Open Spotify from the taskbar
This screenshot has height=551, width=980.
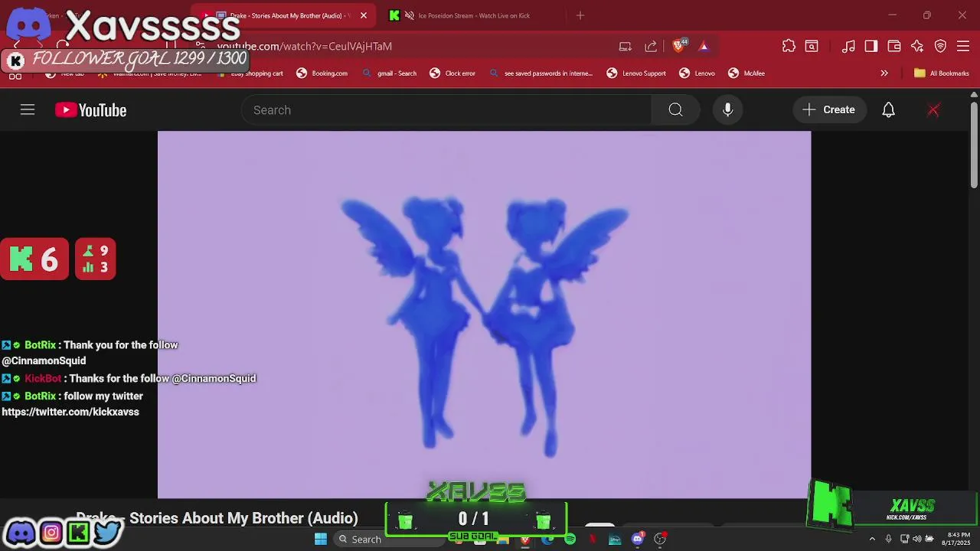pyautogui.click(x=570, y=539)
